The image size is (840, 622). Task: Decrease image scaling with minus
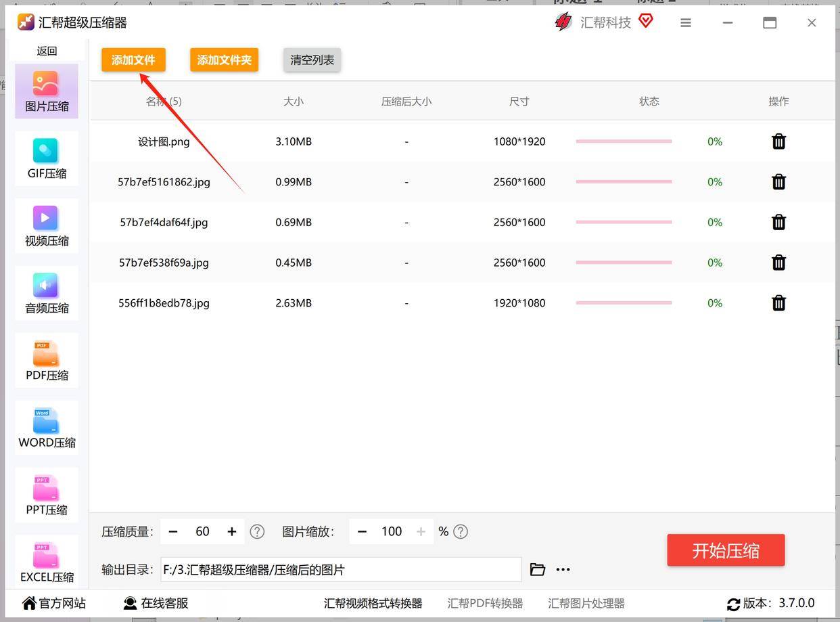[362, 532]
